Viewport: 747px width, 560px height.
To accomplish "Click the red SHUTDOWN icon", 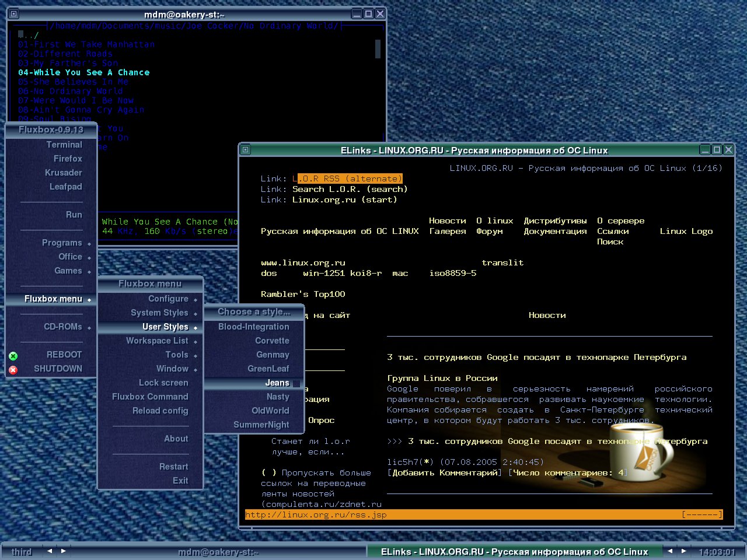I will (13, 370).
